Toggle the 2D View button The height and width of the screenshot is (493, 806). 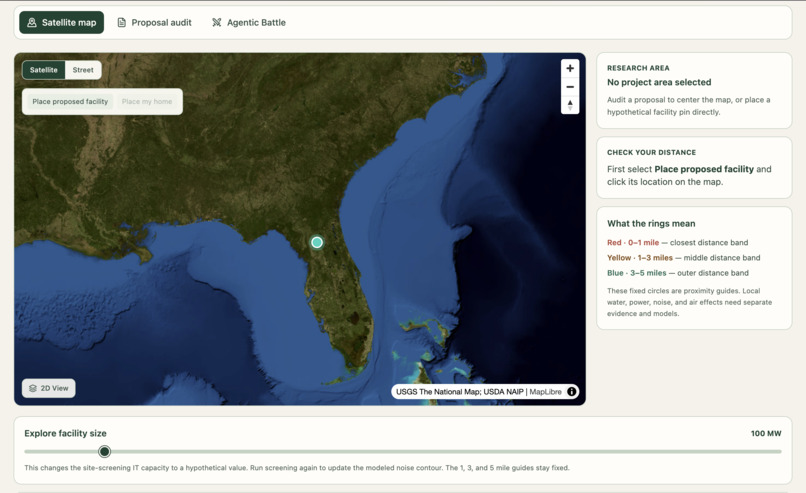[x=49, y=388]
